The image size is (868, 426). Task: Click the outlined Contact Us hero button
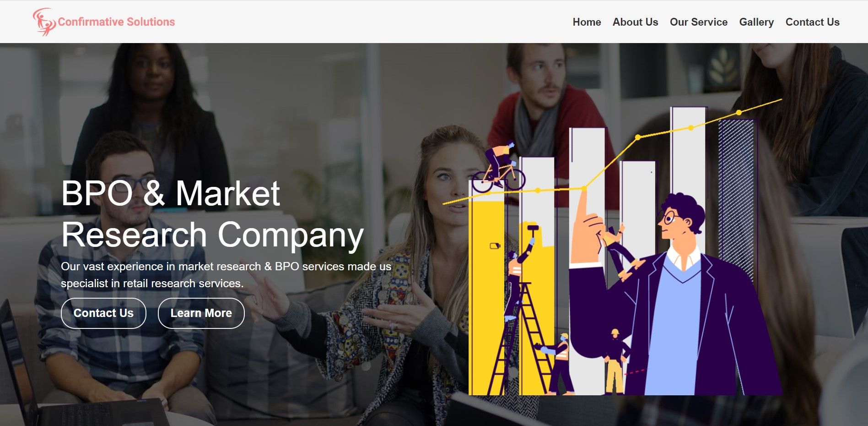[x=103, y=313]
